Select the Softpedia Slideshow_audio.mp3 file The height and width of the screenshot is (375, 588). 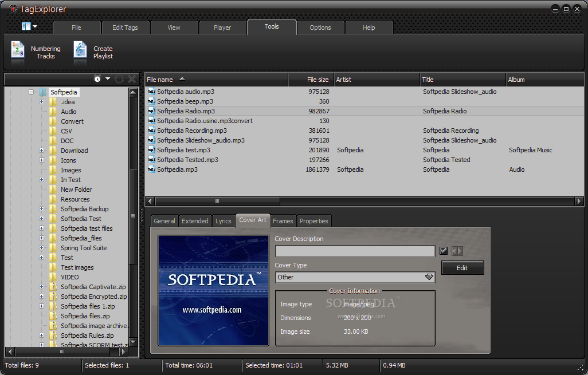tap(201, 140)
